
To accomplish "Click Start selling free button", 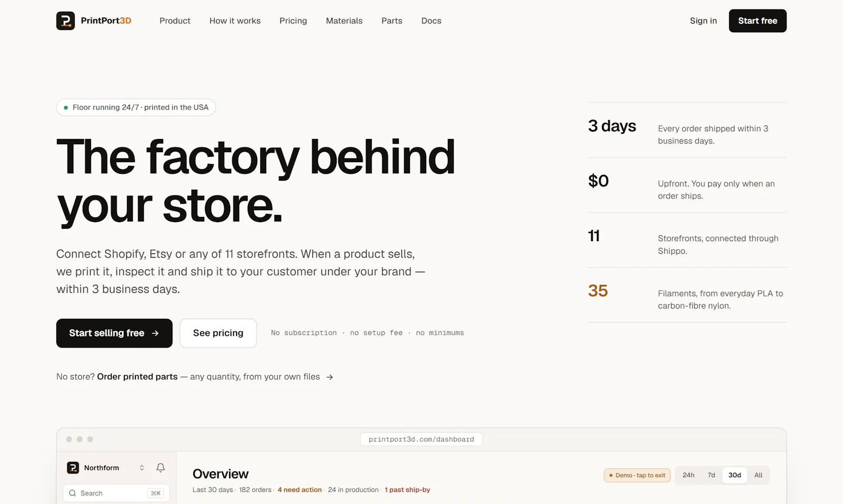I will [x=114, y=333].
